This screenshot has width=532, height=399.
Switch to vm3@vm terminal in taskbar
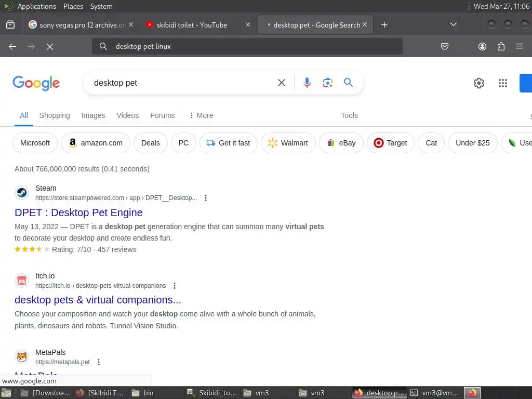(x=435, y=393)
